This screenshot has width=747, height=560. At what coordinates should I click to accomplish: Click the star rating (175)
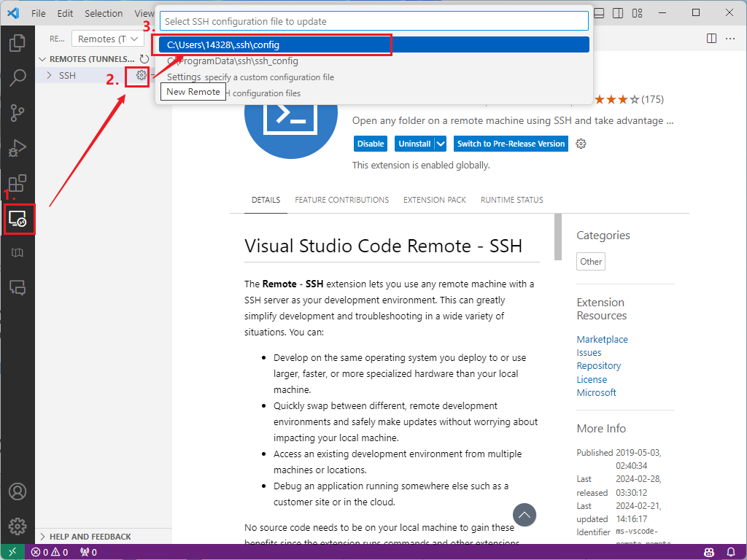(628, 99)
